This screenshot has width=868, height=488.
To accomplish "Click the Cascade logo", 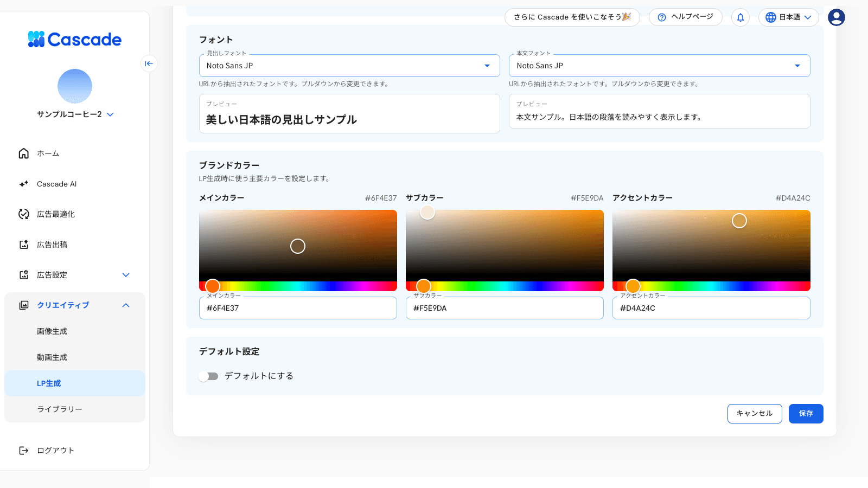I will tap(75, 39).
